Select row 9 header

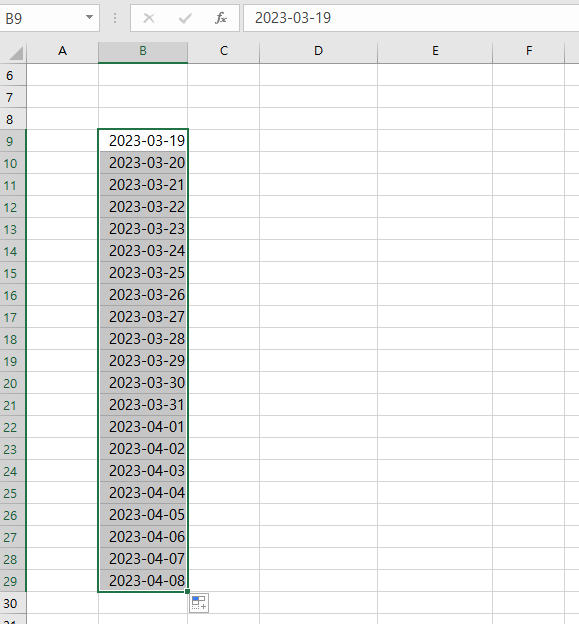13,140
